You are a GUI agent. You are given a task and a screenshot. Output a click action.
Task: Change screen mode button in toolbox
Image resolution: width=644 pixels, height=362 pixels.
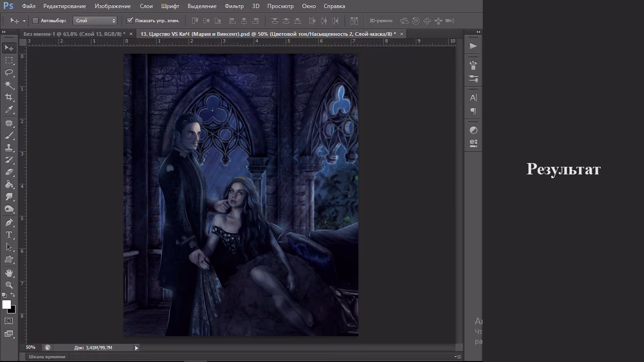point(9,334)
